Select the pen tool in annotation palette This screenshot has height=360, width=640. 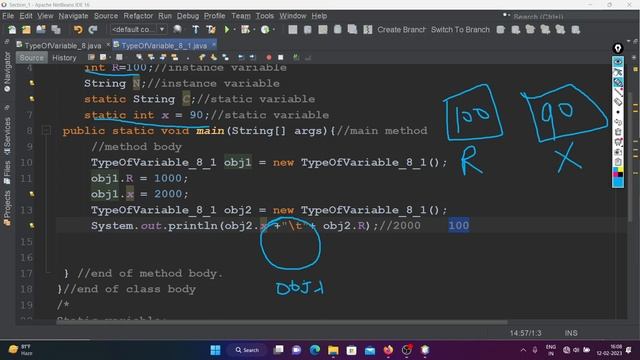[x=618, y=72]
